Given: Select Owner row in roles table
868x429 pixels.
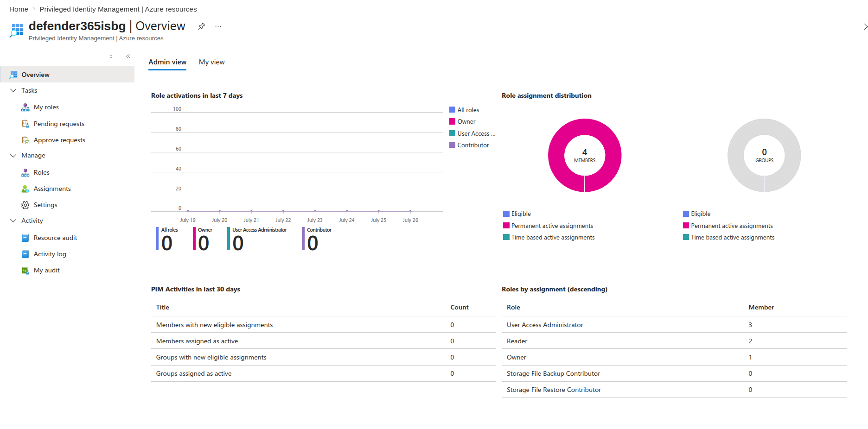Looking at the screenshot, I should (x=674, y=357).
